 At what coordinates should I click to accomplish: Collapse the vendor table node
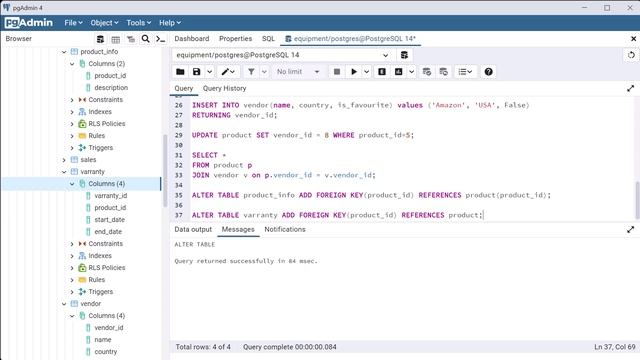64,304
